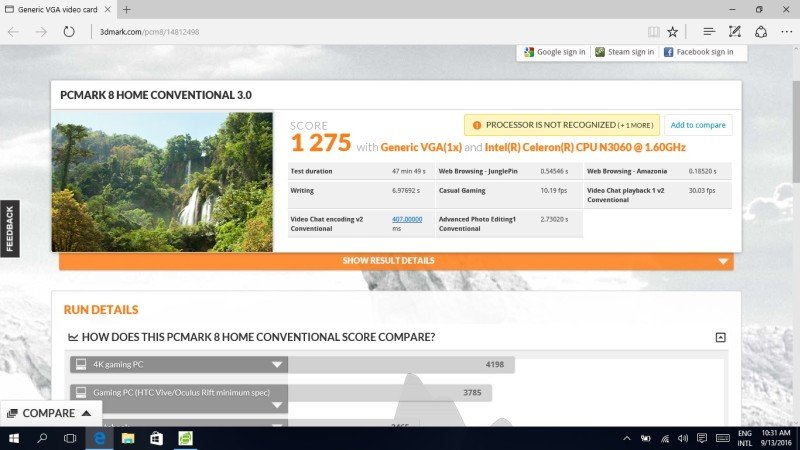
Task: Click the waterfall benchmark thumbnail image
Action: [x=162, y=181]
